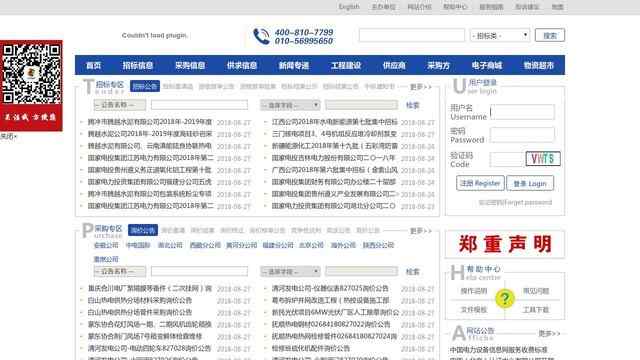The height and width of the screenshot is (360, 640).
Task: Open 招标信息 in the navigation bar
Action: [138, 65]
